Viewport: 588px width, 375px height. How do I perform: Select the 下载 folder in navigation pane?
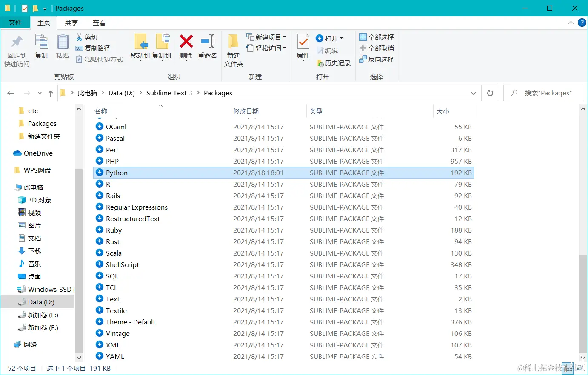click(x=30, y=251)
